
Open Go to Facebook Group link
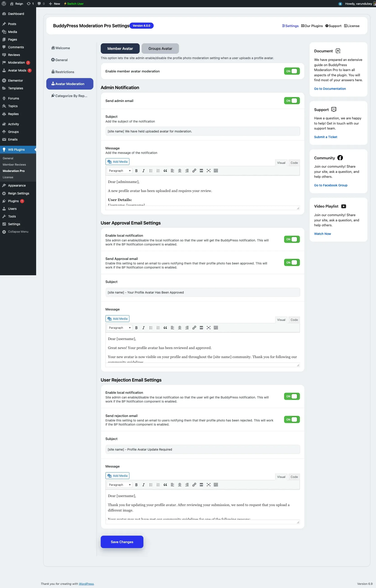pos(331,185)
